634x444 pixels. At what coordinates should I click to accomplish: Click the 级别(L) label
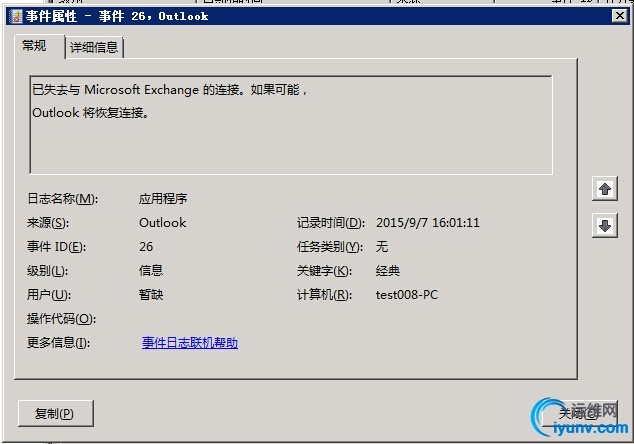click(x=47, y=271)
